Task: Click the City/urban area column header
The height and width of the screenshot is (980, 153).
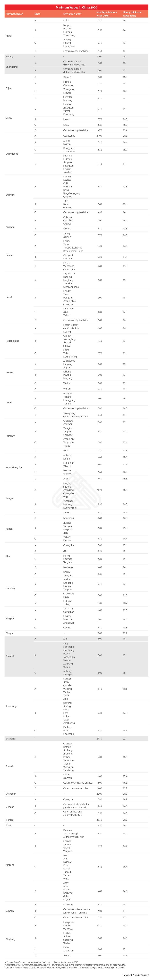Action: [72, 14]
